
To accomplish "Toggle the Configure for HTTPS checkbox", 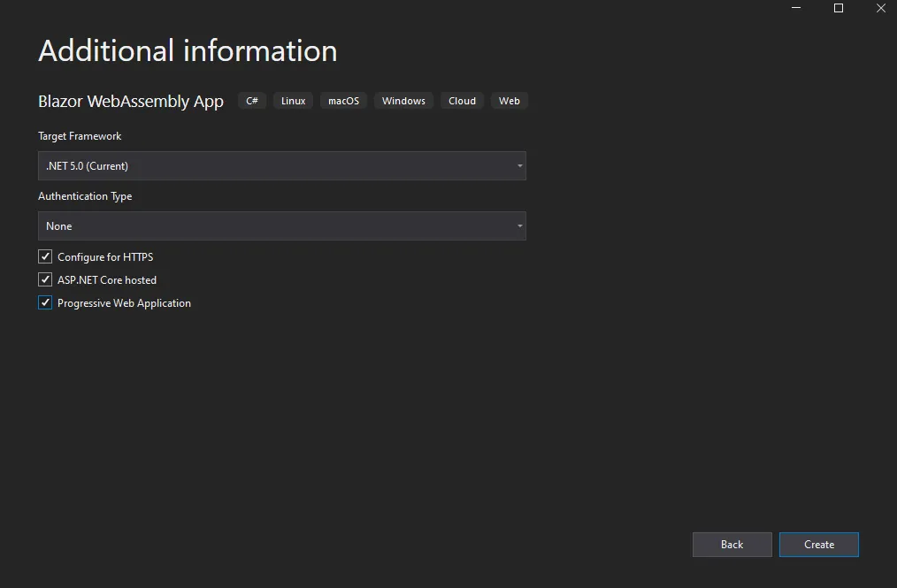I will (45, 256).
